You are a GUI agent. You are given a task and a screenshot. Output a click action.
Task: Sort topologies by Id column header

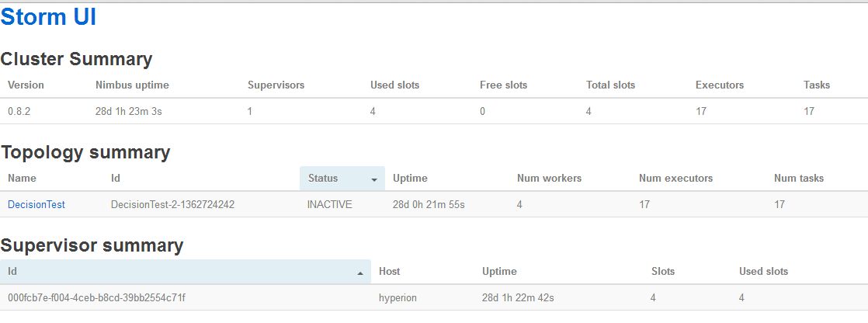(x=115, y=179)
